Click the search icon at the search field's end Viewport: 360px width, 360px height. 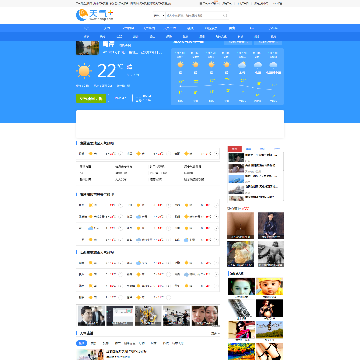pyautogui.click(x=225, y=15)
